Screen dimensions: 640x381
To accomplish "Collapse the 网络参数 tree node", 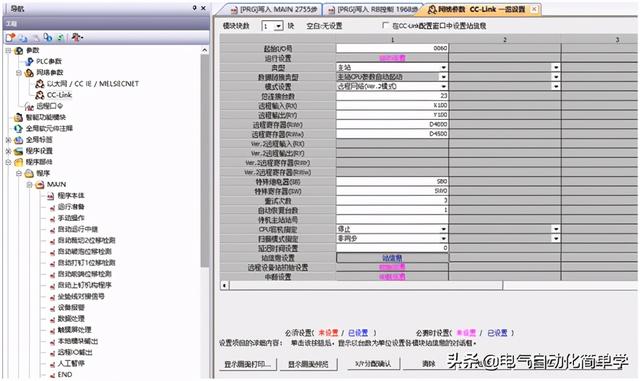I will 19,73.
